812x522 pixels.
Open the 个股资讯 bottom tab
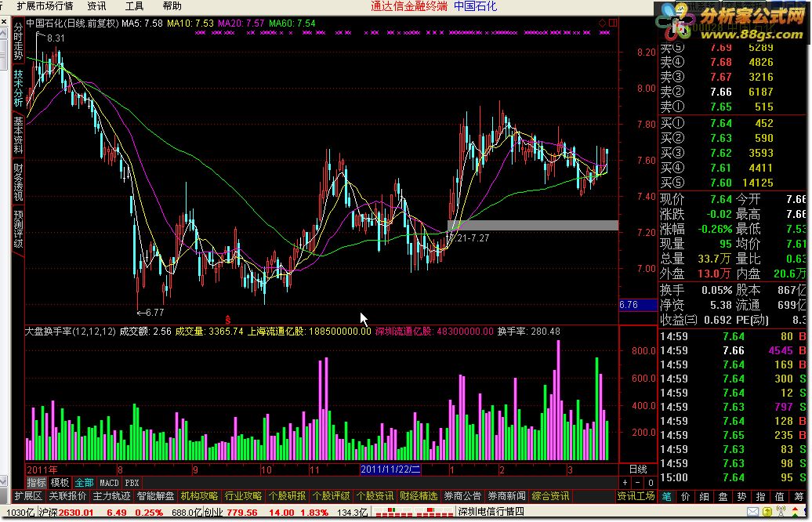pyautogui.click(x=375, y=496)
